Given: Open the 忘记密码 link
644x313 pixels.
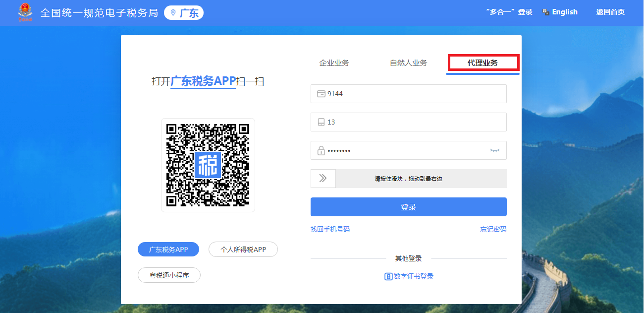Looking at the screenshot, I should 493,229.
